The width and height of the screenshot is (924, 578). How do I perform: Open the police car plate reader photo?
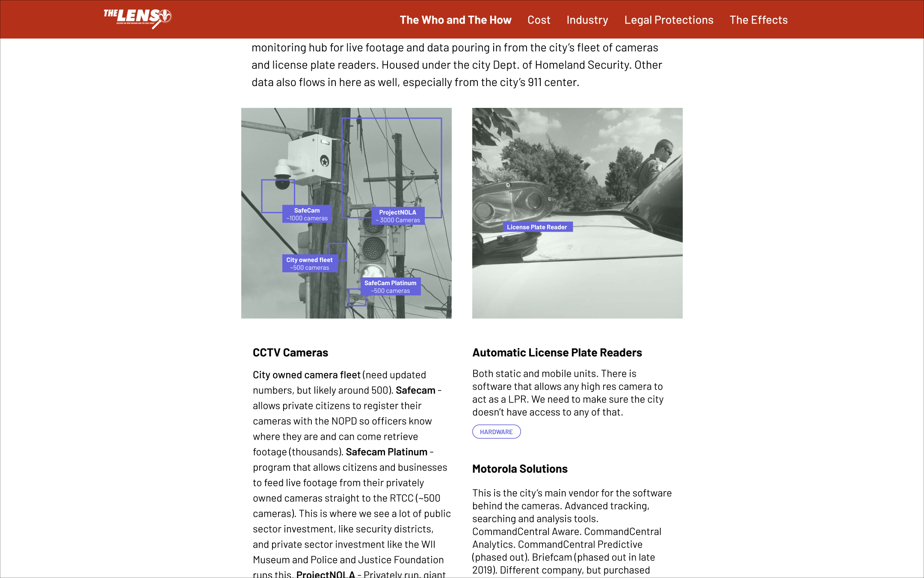[577, 213]
